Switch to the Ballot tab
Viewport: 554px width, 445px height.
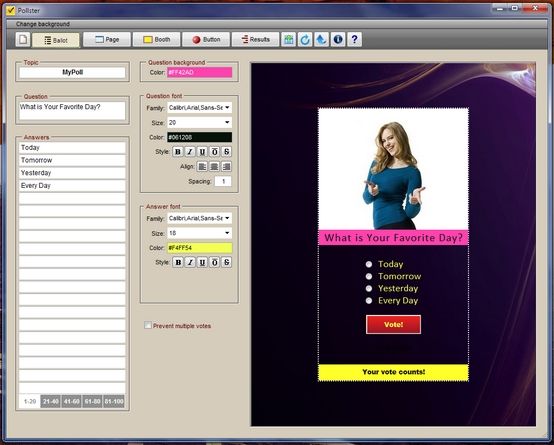point(56,40)
